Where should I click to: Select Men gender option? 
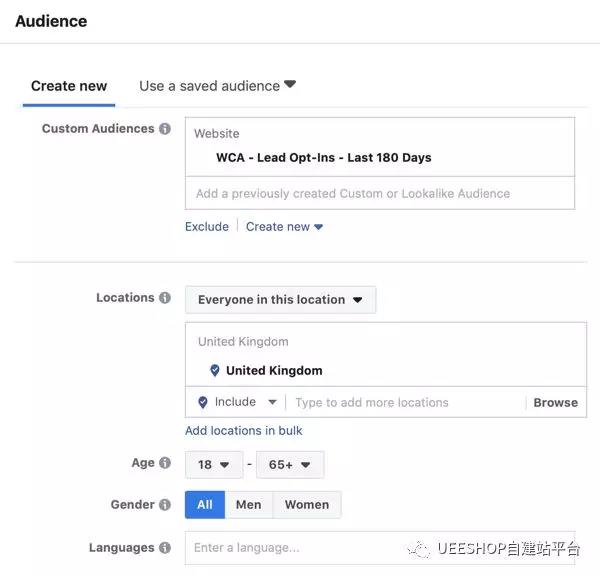(248, 505)
